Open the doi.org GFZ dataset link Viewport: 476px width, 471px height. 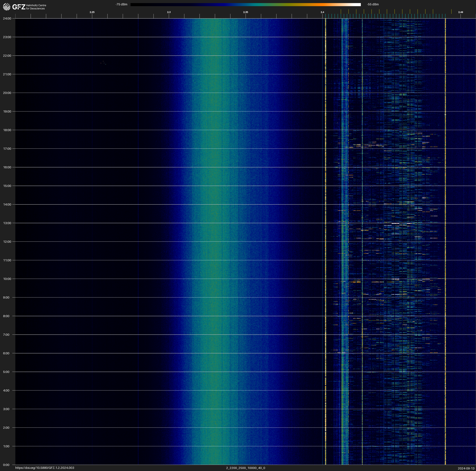tap(45, 468)
